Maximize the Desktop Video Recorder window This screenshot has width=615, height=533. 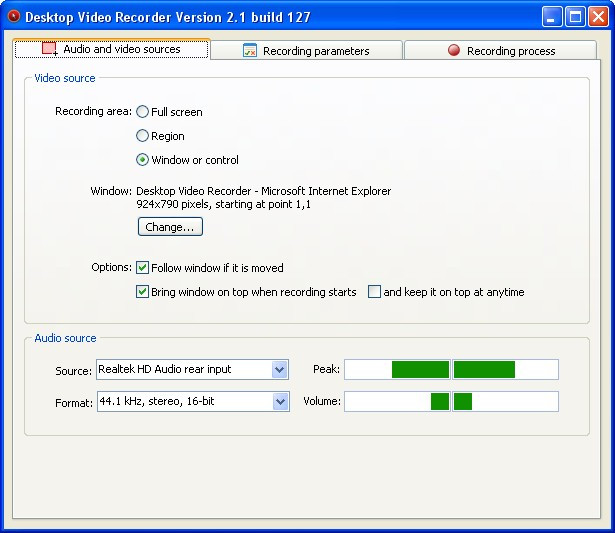[x=575, y=17]
